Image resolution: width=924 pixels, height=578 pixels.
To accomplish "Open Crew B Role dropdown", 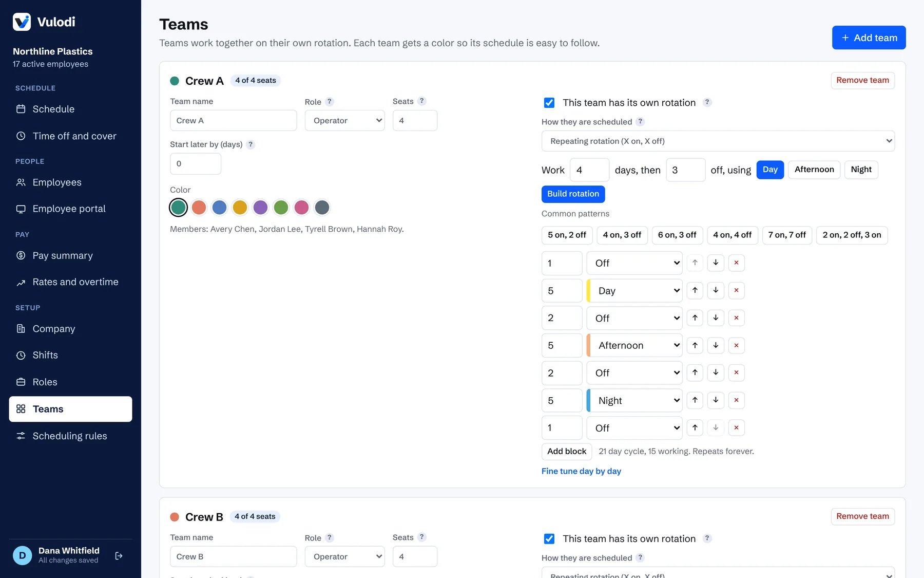I will (x=344, y=556).
